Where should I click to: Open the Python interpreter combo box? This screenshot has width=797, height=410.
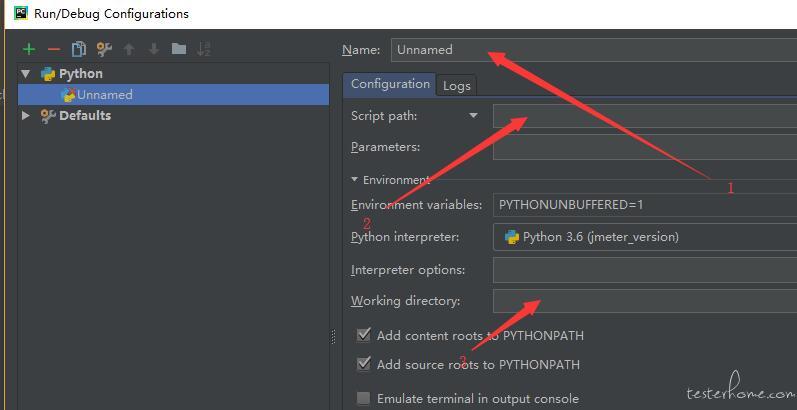pos(645,237)
